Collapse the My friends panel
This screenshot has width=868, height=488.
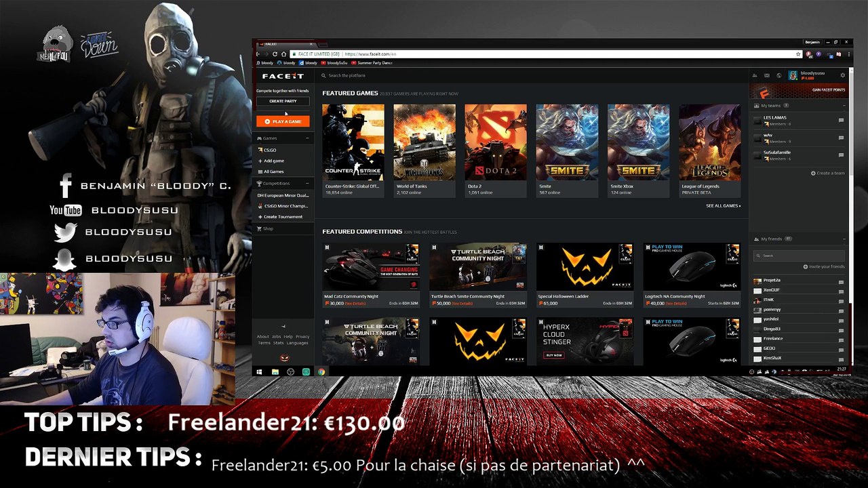(x=844, y=239)
